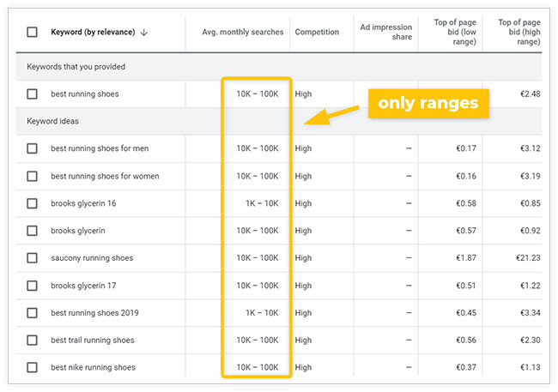The width and height of the screenshot is (558, 392).
Task: Click the €0.17 low range bid
Action: click(x=466, y=148)
